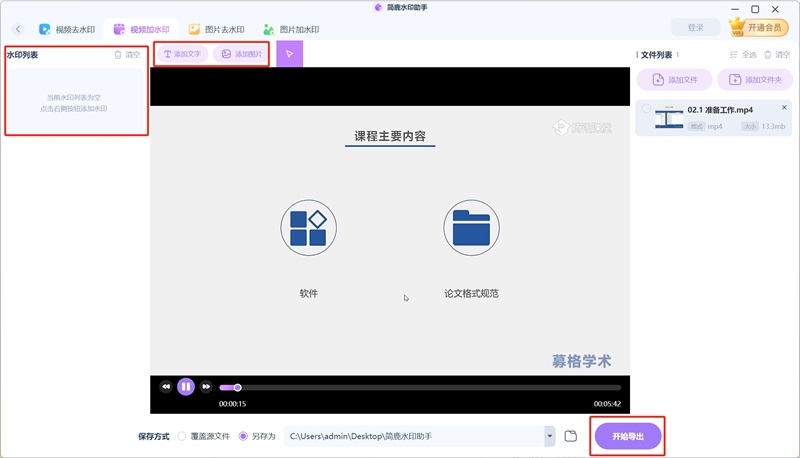The width and height of the screenshot is (800, 458).
Task: Click 开通会员 VIP button
Action: (758, 28)
